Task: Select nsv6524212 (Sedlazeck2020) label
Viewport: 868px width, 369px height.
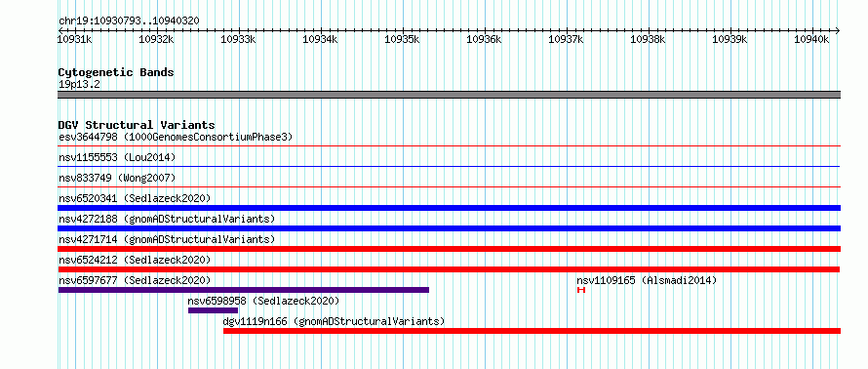Action: pyautogui.click(x=135, y=260)
